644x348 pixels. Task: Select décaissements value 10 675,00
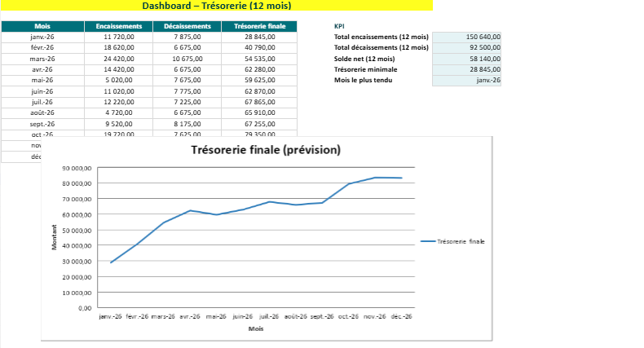(187, 59)
